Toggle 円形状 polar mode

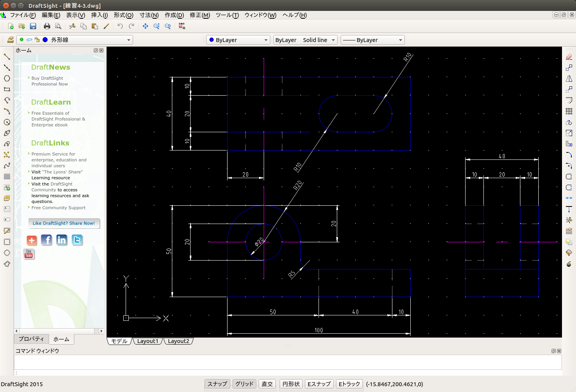(291, 384)
